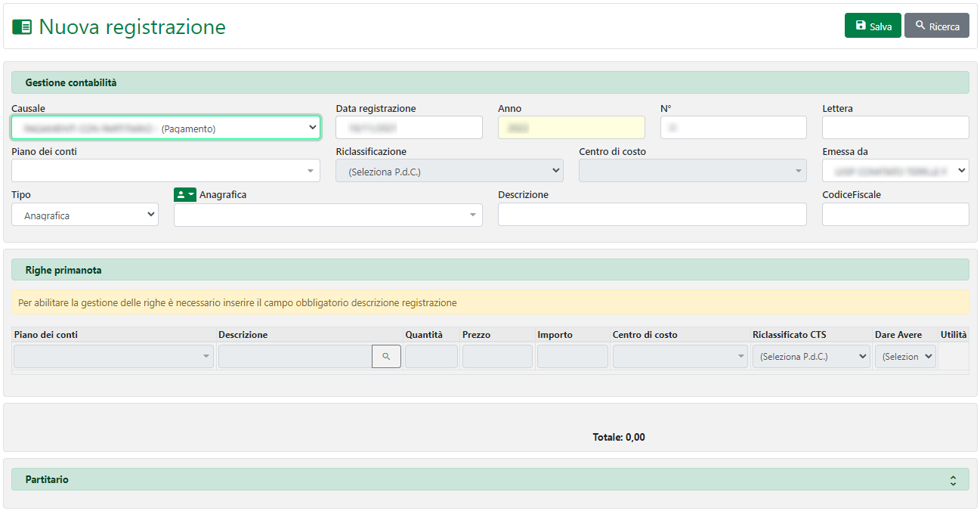Screen dimensions: 980x511
Task: Expand the Partitario section chevron
Action: click(x=953, y=480)
